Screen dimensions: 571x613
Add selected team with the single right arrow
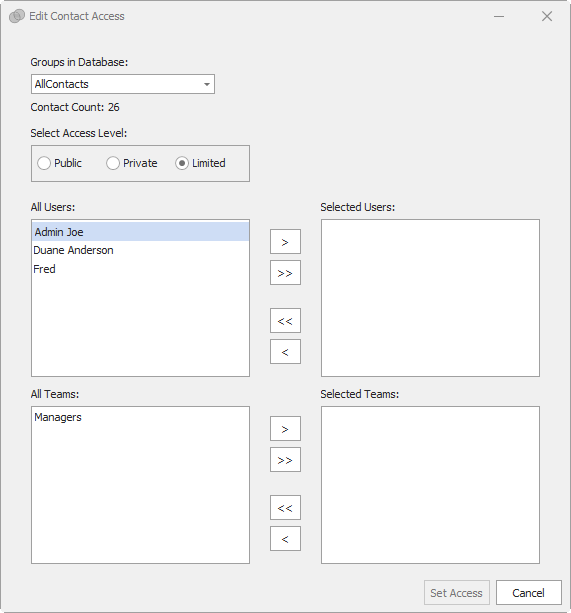click(x=285, y=428)
